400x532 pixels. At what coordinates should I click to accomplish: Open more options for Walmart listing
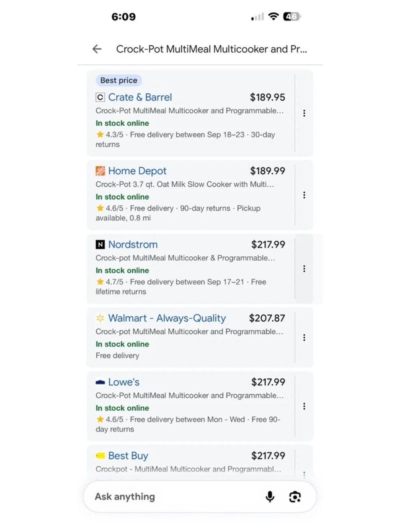coord(304,337)
